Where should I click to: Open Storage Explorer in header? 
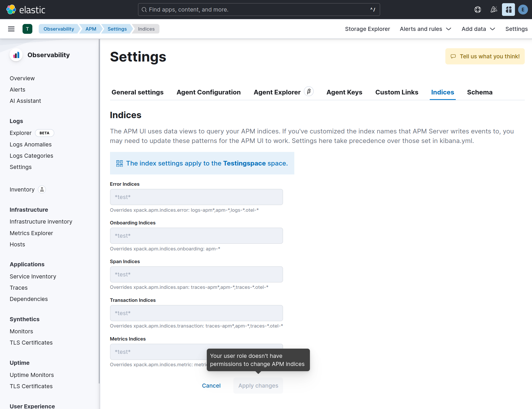(367, 29)
